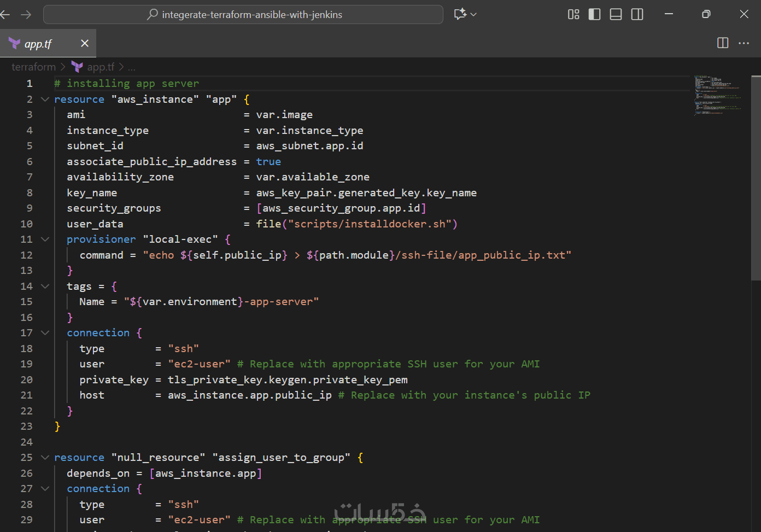The width and height of the screenshot is (761, 532).
Task: Go forward using the right arrow
Action: (26, 14)
